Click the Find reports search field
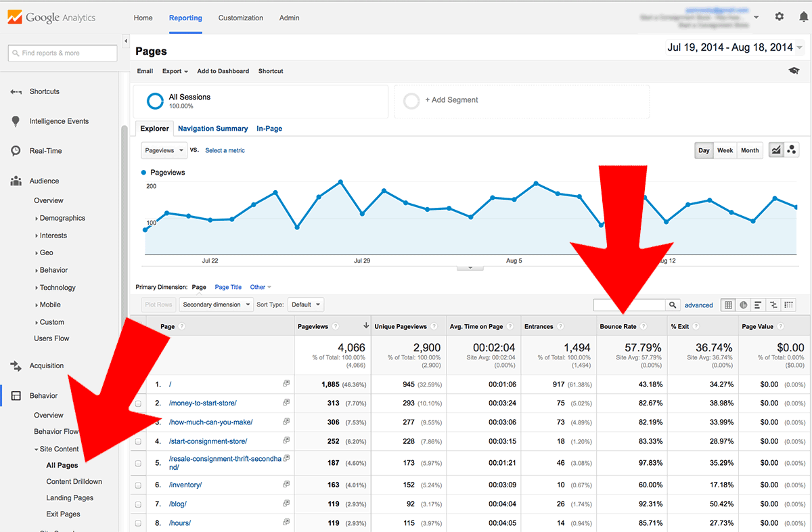 [62, 53]
